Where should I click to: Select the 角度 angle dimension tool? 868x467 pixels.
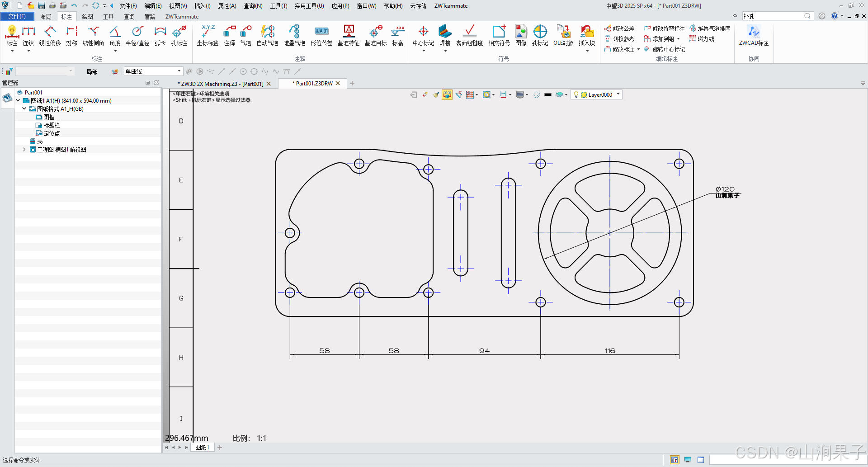coord(115,36)
